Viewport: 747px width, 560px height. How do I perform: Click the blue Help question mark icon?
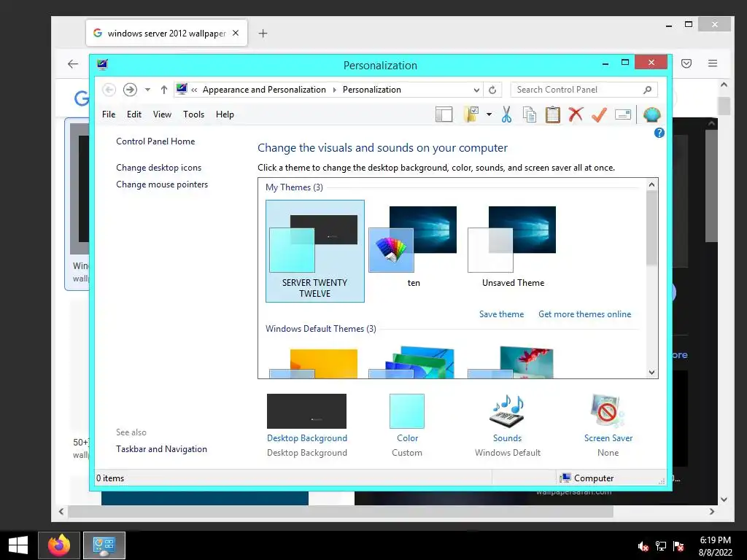[x=659, y=133]
